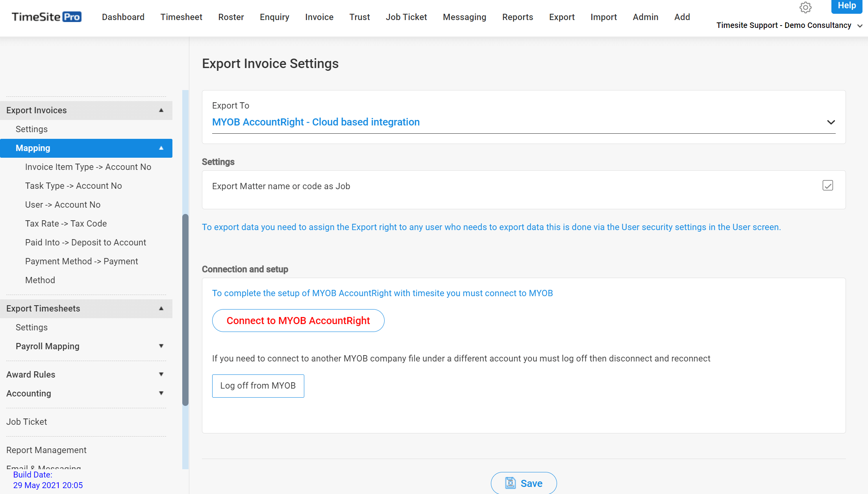This screenshot has height=494, width=868.
Task: Select Paid Into -> Deposit to Account
Action: coord(86,242)
